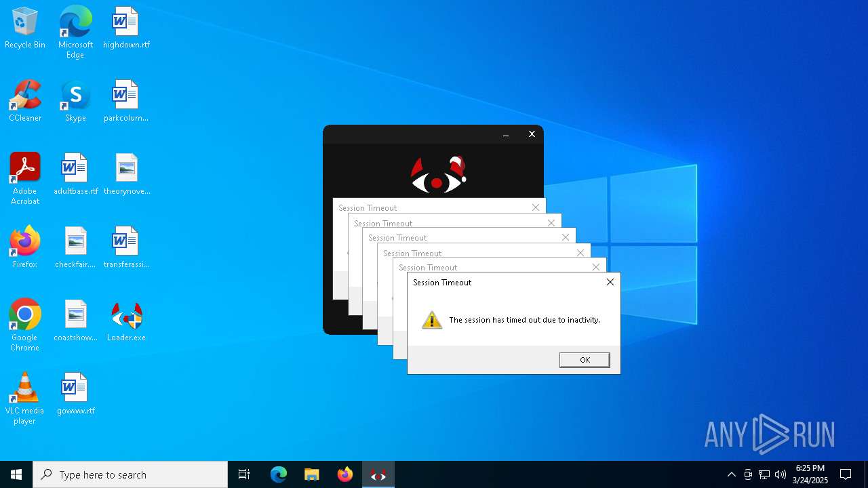Open the Windows Start menu
This screenshot has width=868, height=488.
tap(16, 474)
